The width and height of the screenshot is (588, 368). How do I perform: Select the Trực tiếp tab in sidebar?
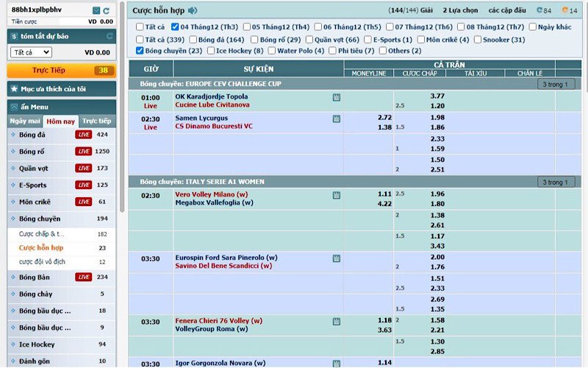click(x=96, y=121)
